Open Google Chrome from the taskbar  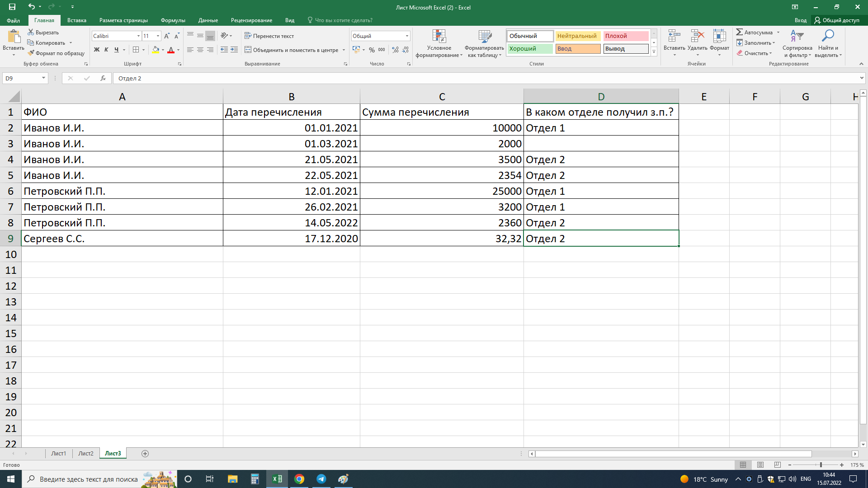[299, 479]
